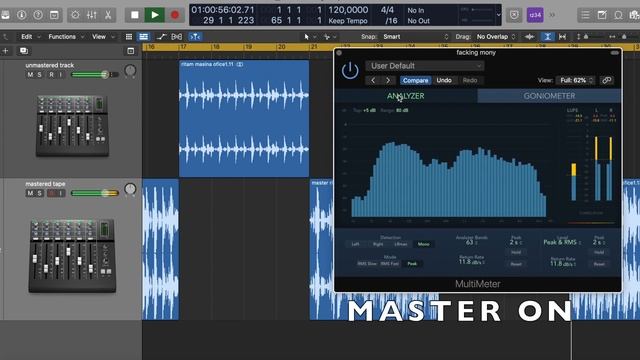
Task: Open the Loop Browser icon
Action: click(618, 15)
